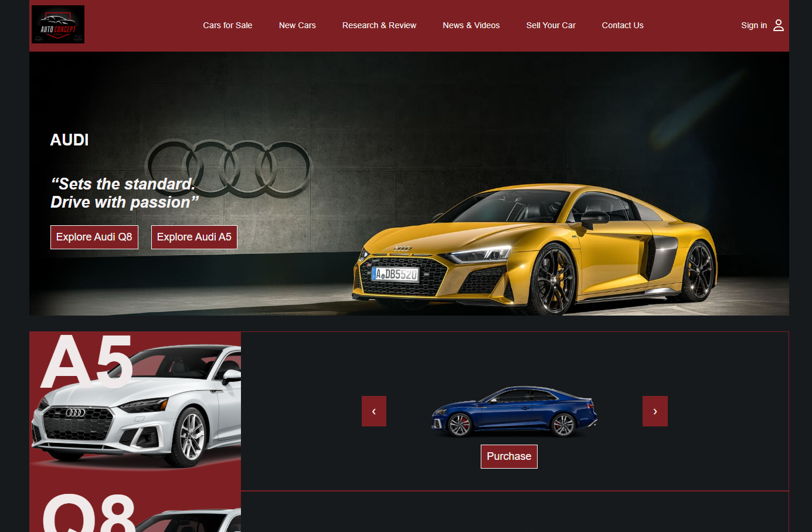This screenshot has width=812, height=532.
Task: Show the previous car in the carousel
Action: tap(374, 411)
